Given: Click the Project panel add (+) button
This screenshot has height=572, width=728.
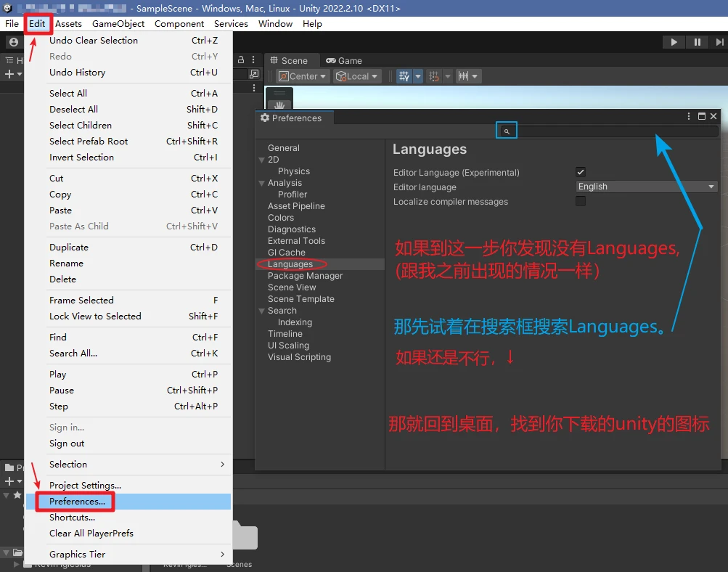Looking at the screenshot, I should pos(9,481).
